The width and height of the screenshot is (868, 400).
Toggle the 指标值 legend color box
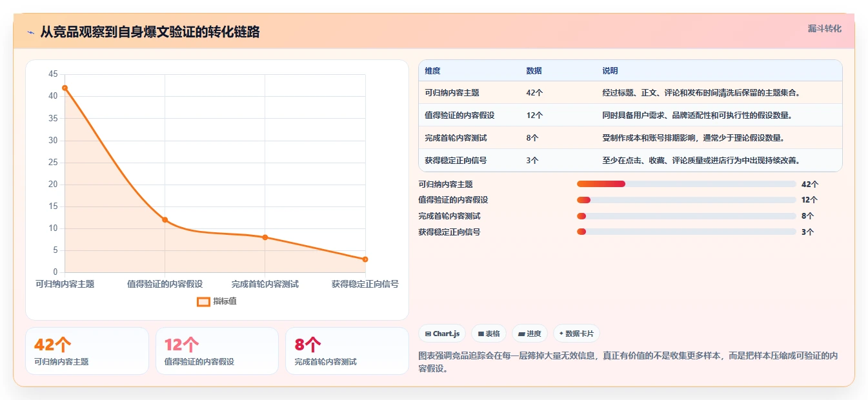pos(203,301)
